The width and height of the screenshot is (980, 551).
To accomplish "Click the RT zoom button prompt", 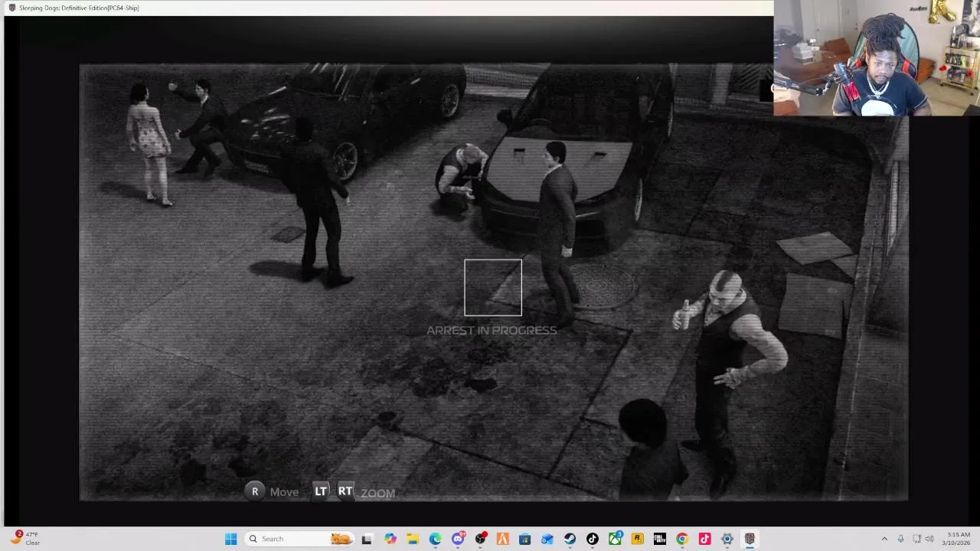I will [x=345, y=491].
